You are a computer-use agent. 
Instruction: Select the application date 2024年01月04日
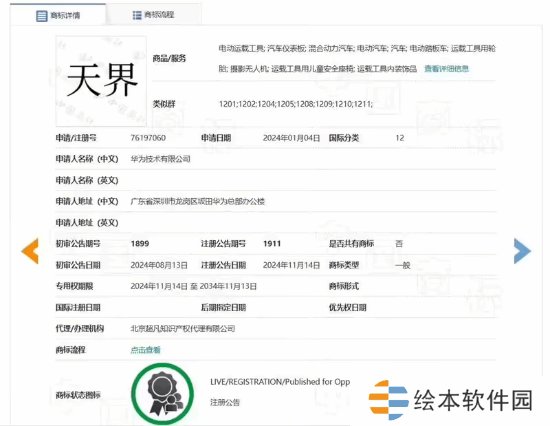click(291, 138)
